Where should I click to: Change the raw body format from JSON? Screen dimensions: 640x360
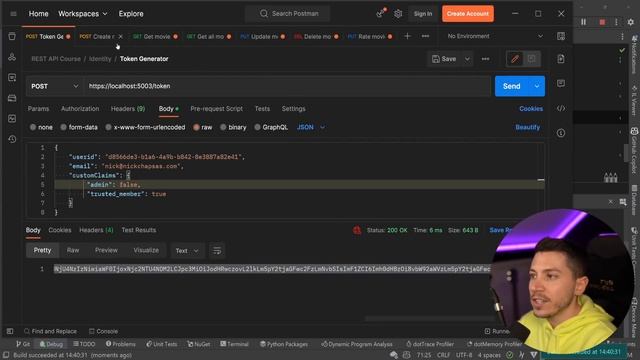point(311,127)
